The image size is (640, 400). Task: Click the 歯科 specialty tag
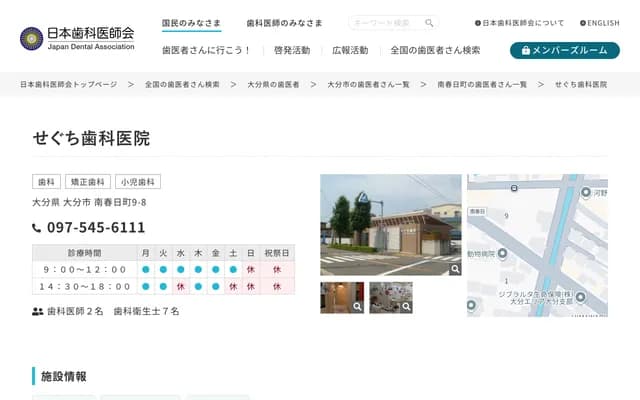(47, 182)
